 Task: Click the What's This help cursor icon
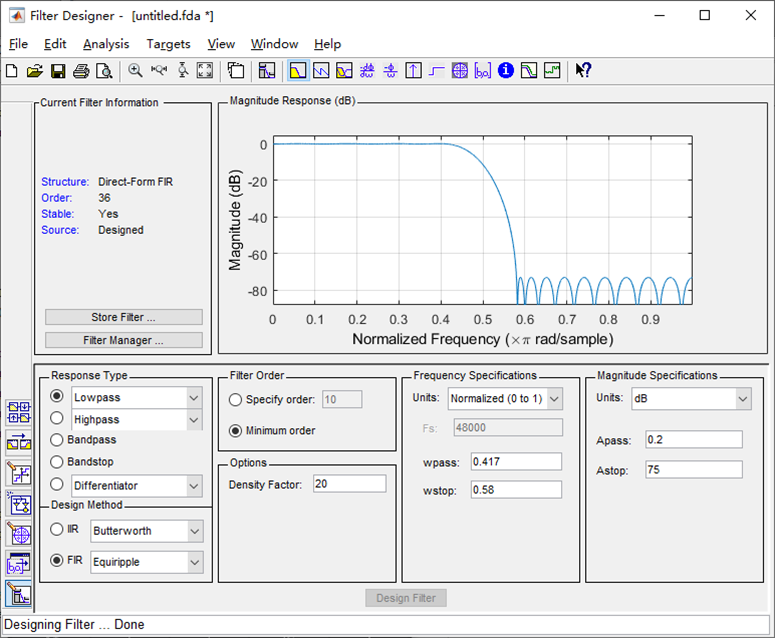click(583, 71)
